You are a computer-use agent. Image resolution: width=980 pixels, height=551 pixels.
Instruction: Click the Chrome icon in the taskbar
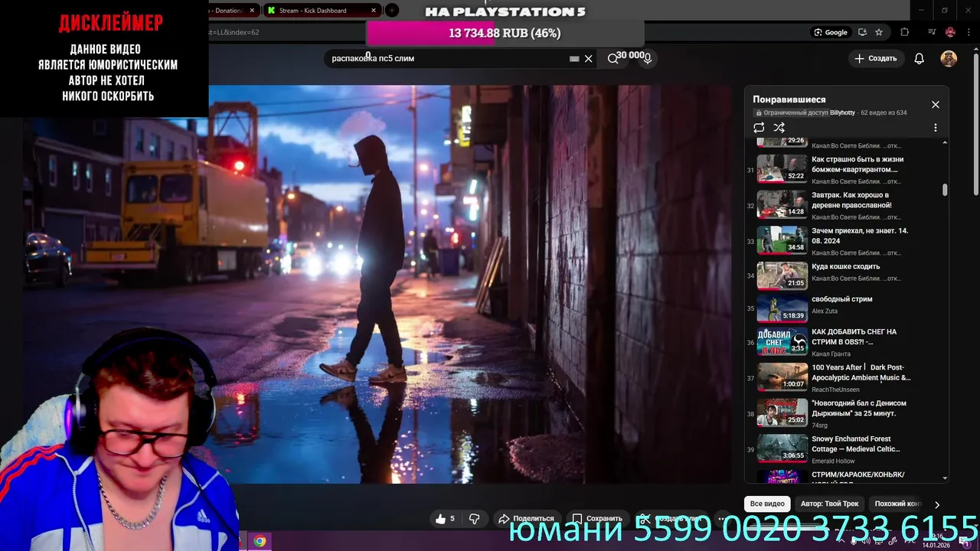click(x=260, y=542)
